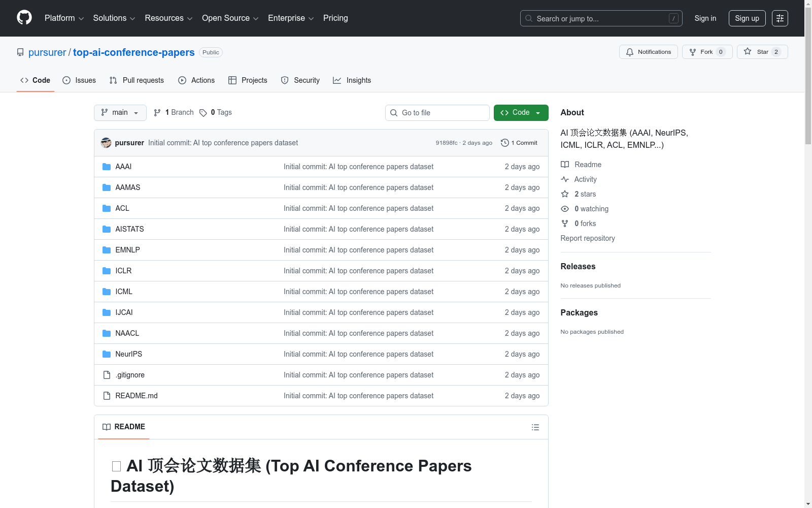812x508 pixels.
Task: Star the repository button
Action: click(762, 52)
